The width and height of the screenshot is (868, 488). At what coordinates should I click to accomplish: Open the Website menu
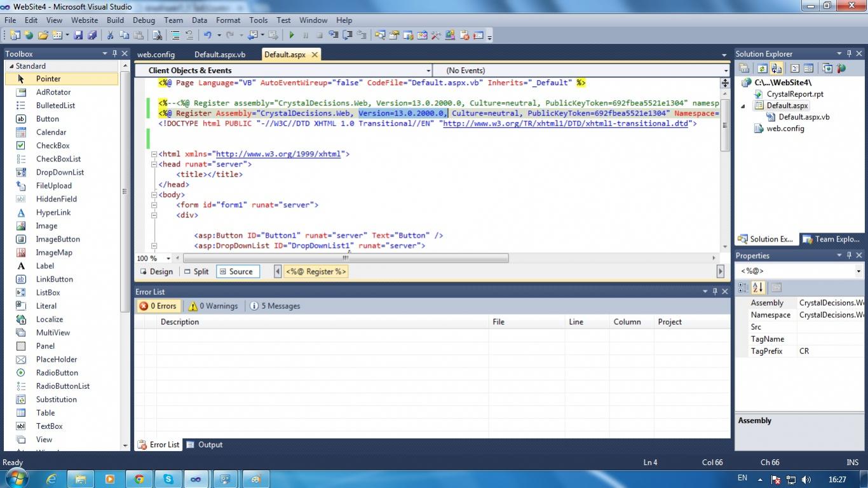[x=85, y=20]
